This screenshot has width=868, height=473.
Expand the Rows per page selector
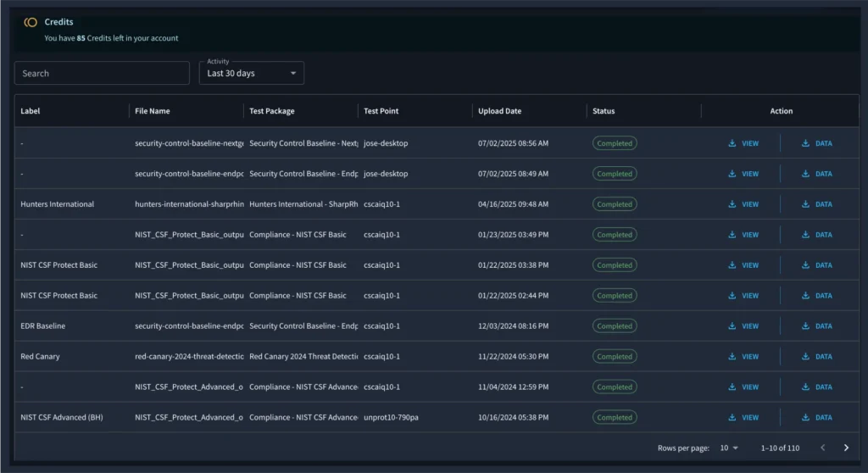[x=729, y=448]
